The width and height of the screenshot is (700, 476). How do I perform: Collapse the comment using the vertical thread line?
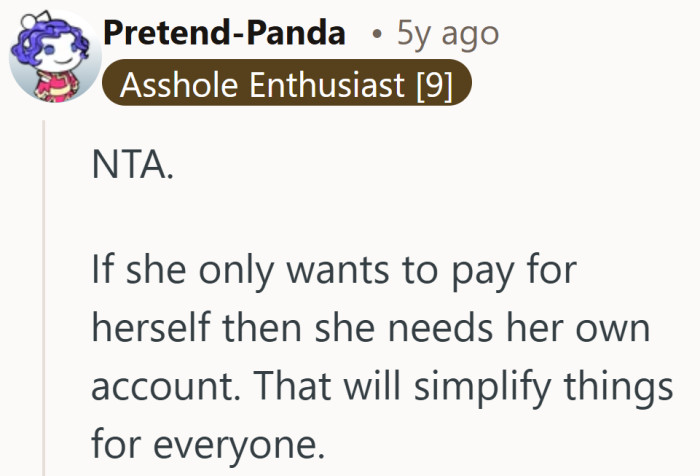point(42,300)
